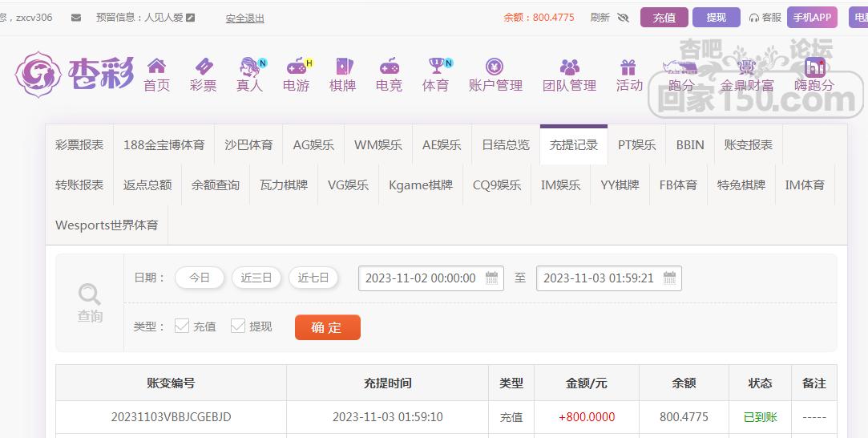The height and width of the screenshot is (438, 868).
Task: Open the 金鼎财富 navigation icon
Action: [746, 67]
